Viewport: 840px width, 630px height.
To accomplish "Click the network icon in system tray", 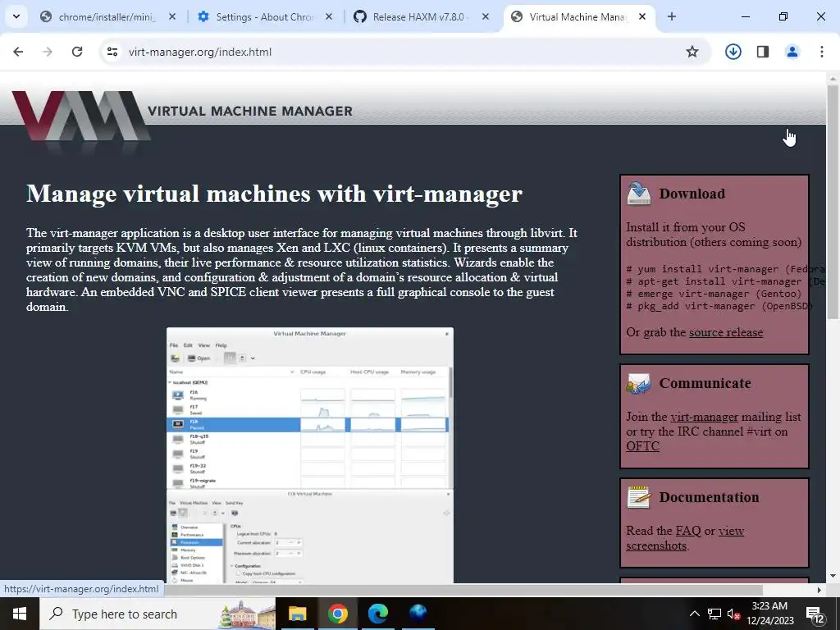I will pyautogui.click(x=714, y=614).
